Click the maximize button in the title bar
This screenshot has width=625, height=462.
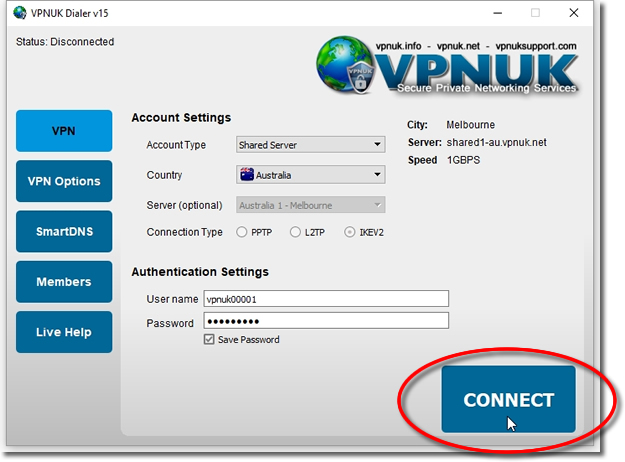[x=535, y=13]
